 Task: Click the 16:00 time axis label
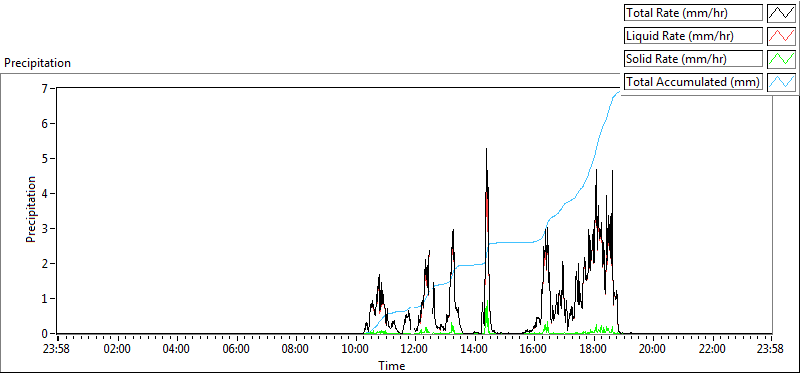pos(534,349)
